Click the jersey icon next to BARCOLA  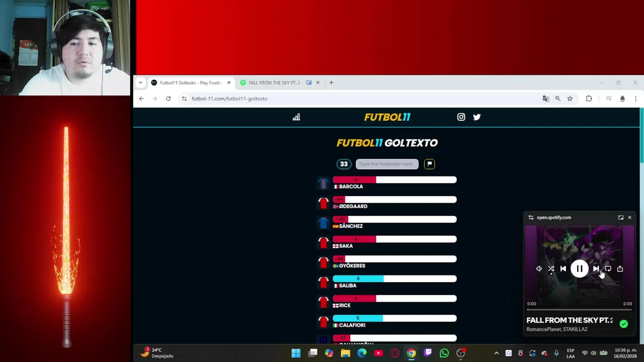(324, 183)
